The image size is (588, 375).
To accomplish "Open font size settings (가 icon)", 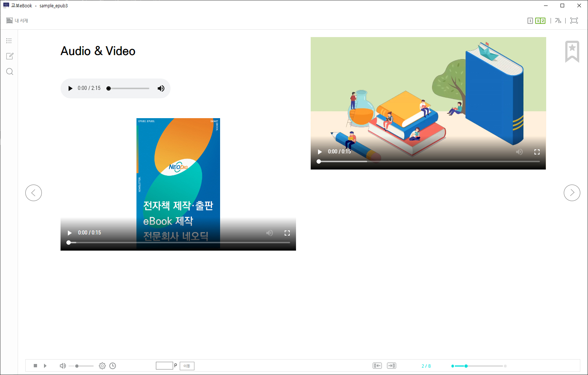I will click(558, 21).
